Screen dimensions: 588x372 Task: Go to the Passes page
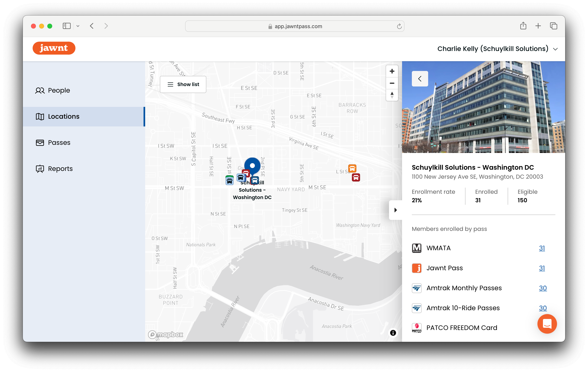(x=84, y=142)
